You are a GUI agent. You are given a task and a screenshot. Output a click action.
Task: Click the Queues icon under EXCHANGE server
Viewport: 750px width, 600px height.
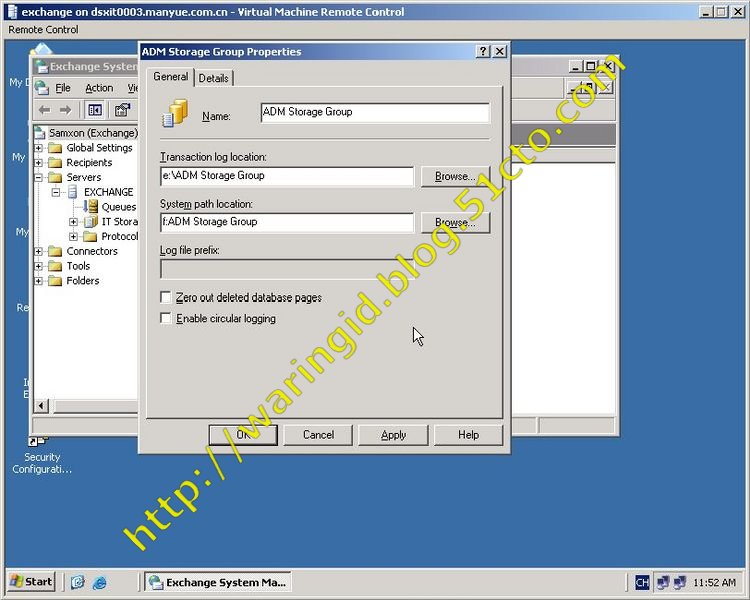point(92,207)
